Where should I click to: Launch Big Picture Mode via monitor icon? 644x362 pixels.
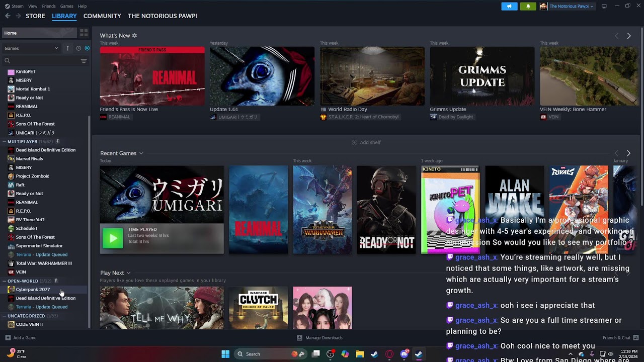click(x=604, y=6)
